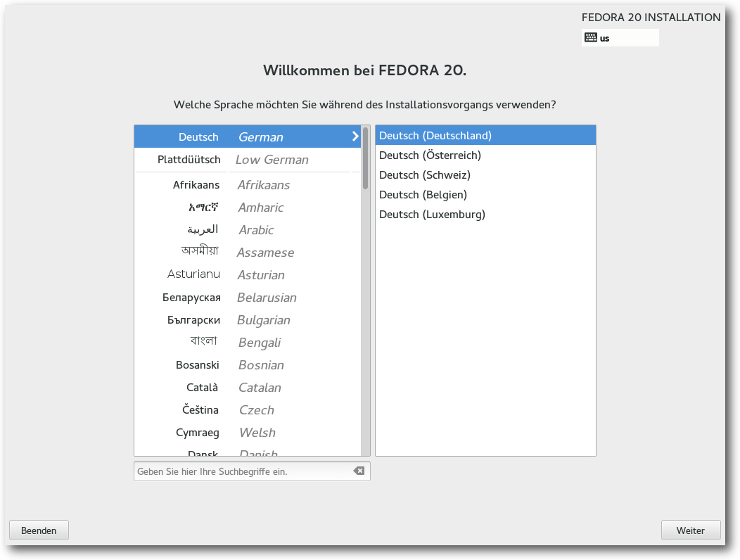The height and width of the screenshot is (560, 740).
Task: Choose Amharic language row
Action: tap(248, 208)
